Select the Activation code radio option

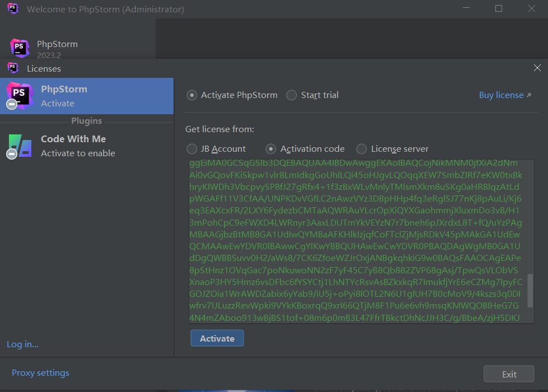coord(271,149)
